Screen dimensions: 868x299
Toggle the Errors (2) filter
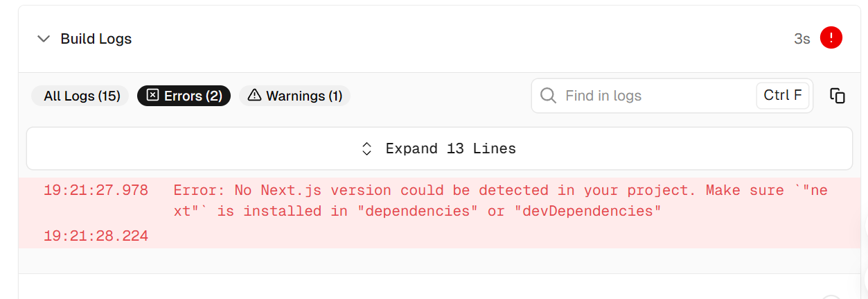(184, 96)
